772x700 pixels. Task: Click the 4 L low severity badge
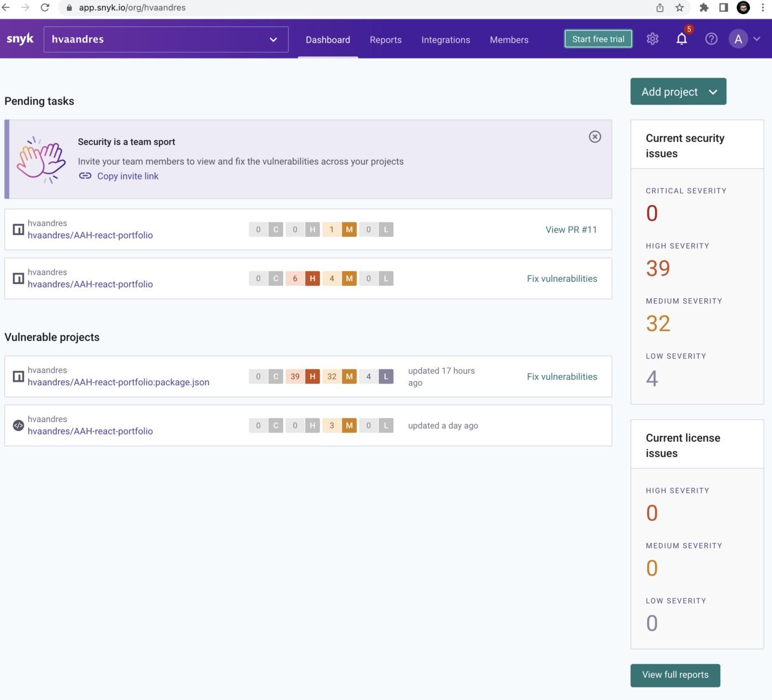(x=377, y=376)
